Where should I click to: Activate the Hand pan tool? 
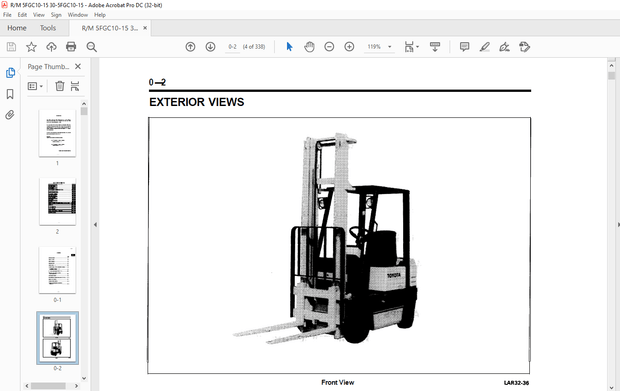click(309, 47)
